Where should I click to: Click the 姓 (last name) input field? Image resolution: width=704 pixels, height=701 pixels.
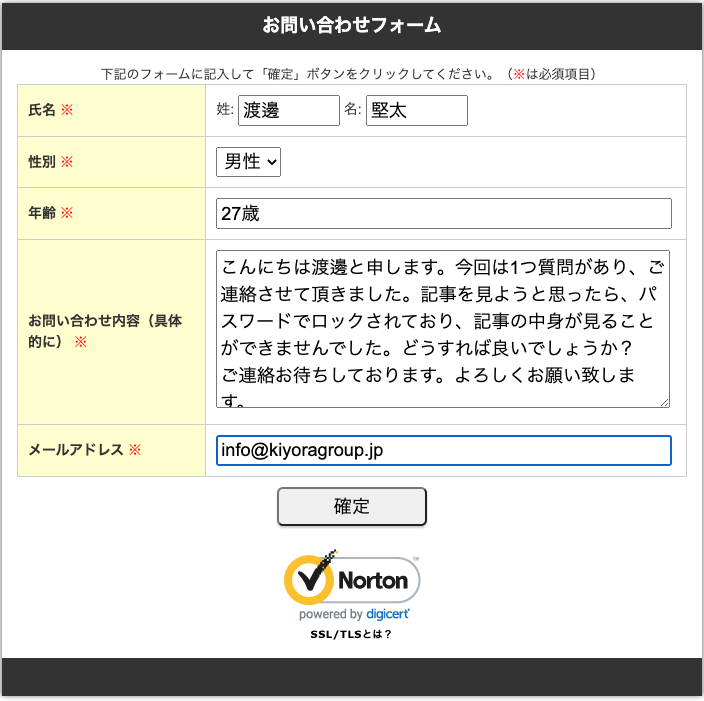(x=289, y=110)
